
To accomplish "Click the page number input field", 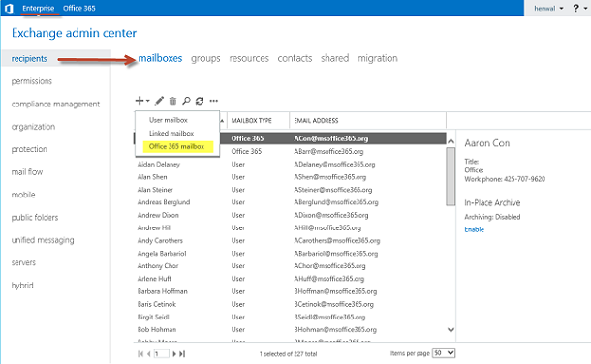I will (x=162, y=354).
